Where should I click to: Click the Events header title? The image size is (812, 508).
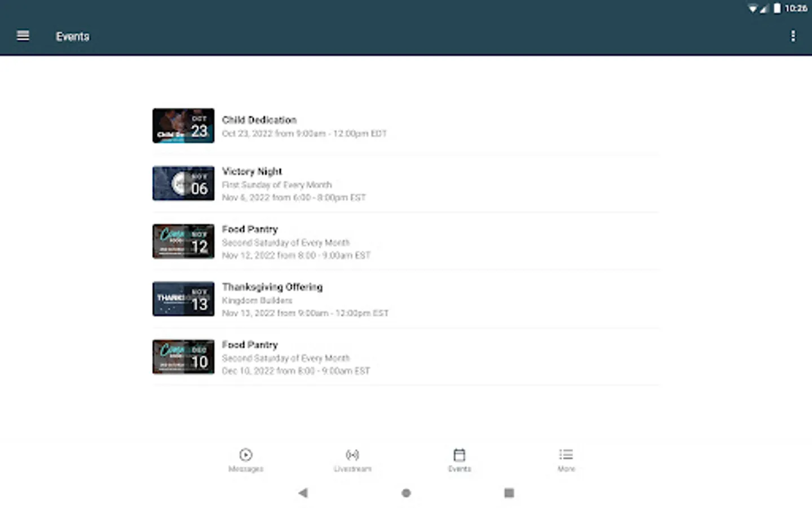pos(73,37)
